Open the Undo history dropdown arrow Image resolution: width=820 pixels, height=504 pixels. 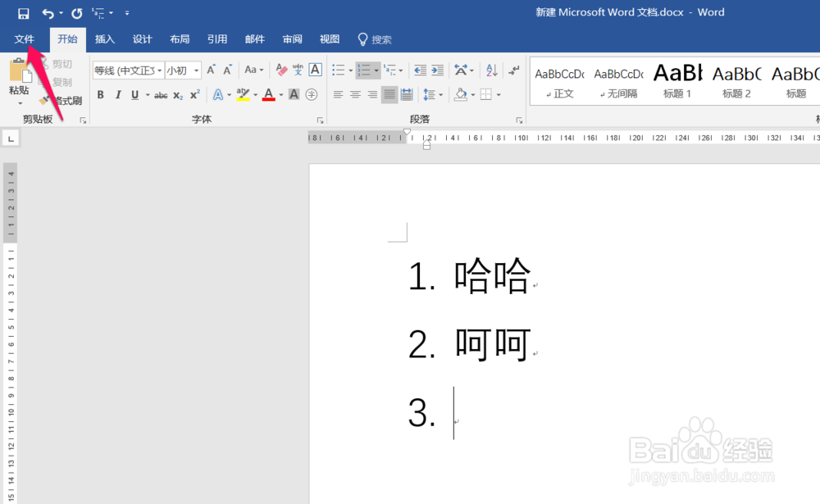61,13
